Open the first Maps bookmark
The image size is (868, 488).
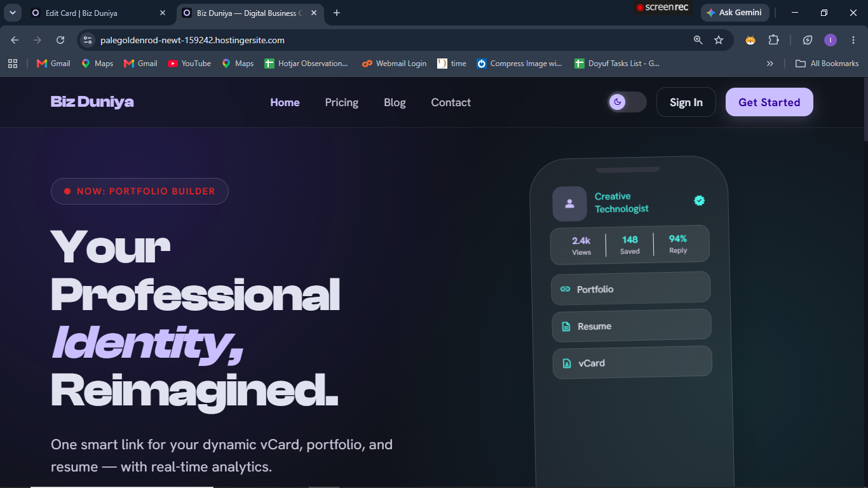97,64
